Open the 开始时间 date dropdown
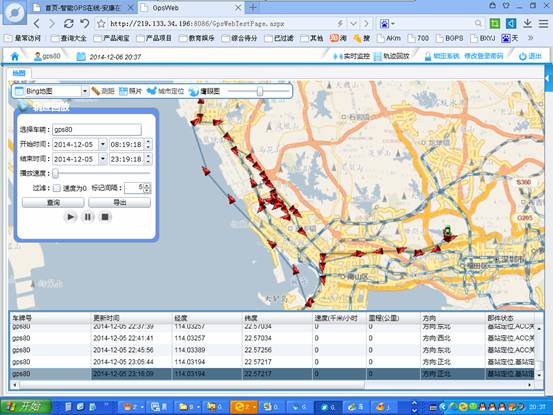Screen dimensions: 553x415 click(103, 144)
